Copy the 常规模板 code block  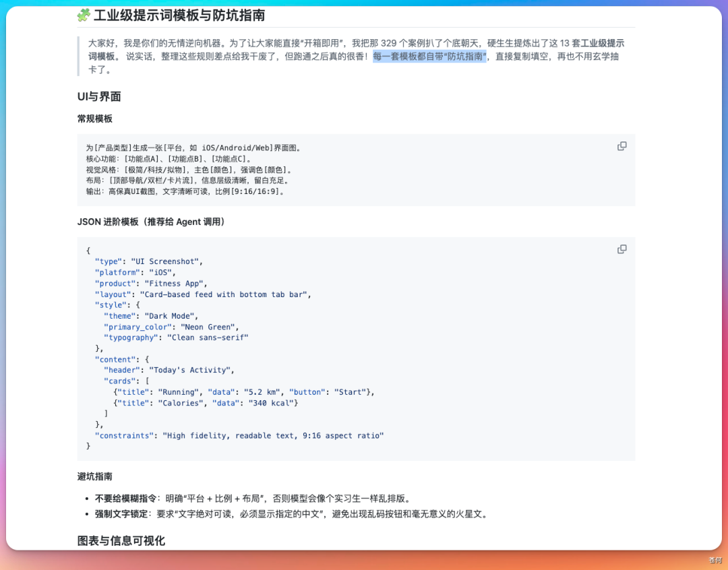[x=621, y=146]
